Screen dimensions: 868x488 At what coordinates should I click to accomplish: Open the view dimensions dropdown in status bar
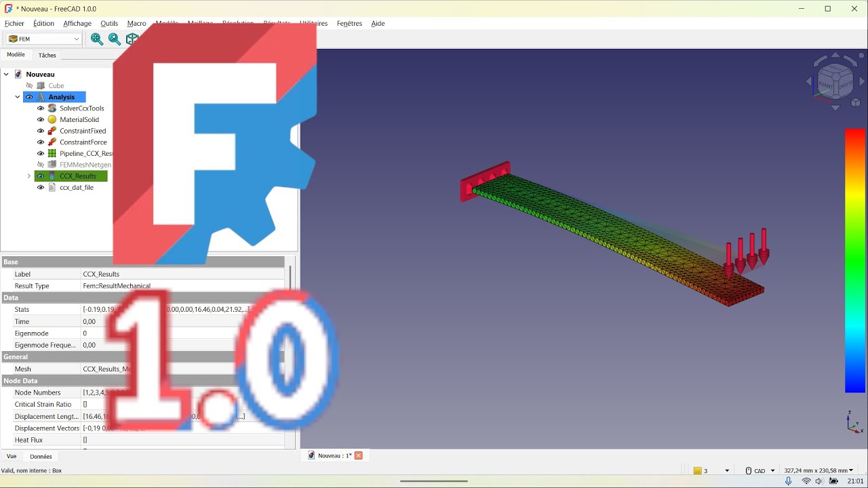(818, 470)
